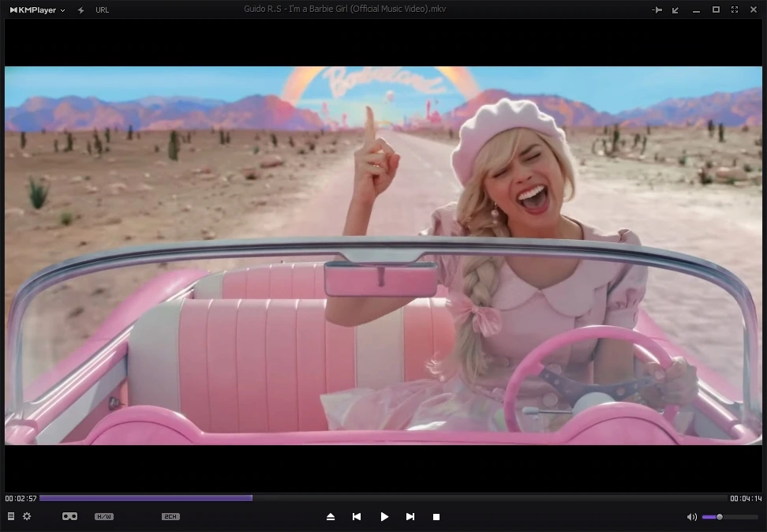
Task: Minimize the KMPlayer window
Action: (696, 10)
